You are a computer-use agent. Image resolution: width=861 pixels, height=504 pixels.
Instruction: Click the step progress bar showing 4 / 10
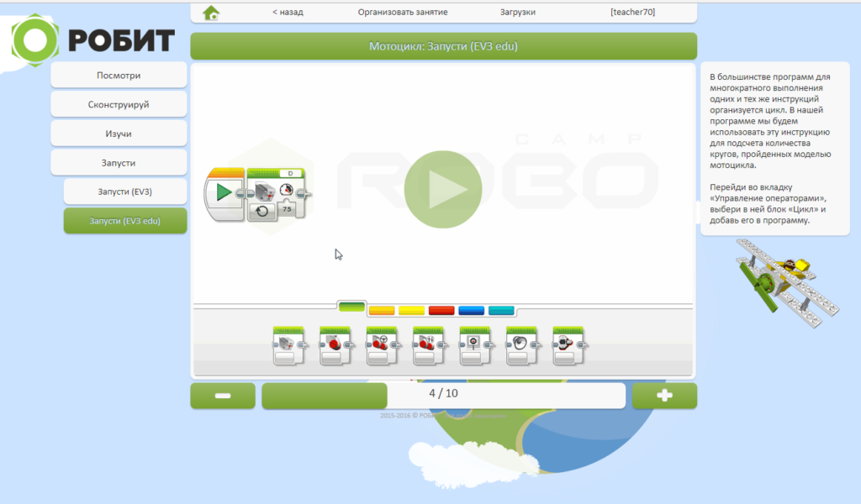444,396
